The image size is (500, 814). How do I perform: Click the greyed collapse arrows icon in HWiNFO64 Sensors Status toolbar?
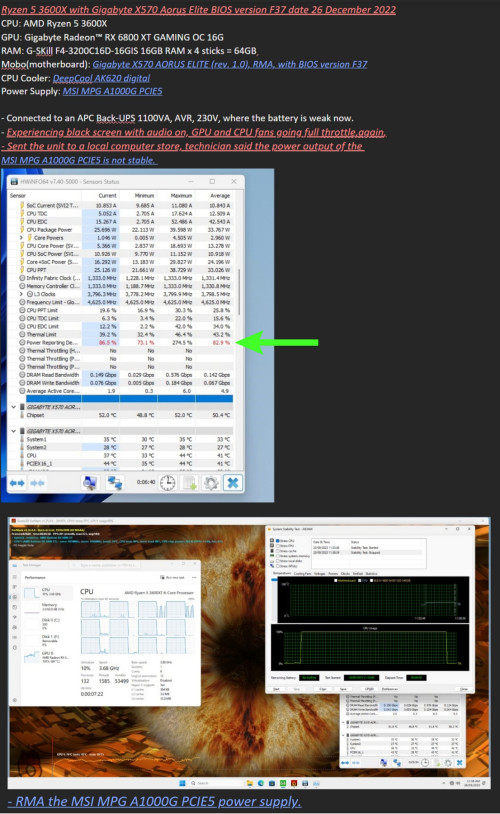(37, 483)
